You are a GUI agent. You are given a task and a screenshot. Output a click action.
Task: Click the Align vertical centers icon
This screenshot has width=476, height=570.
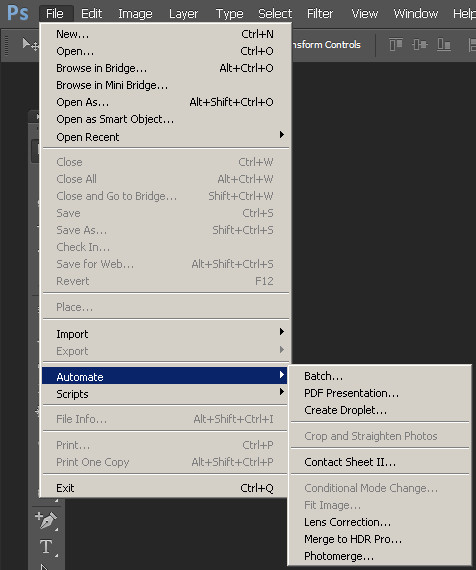420,45
